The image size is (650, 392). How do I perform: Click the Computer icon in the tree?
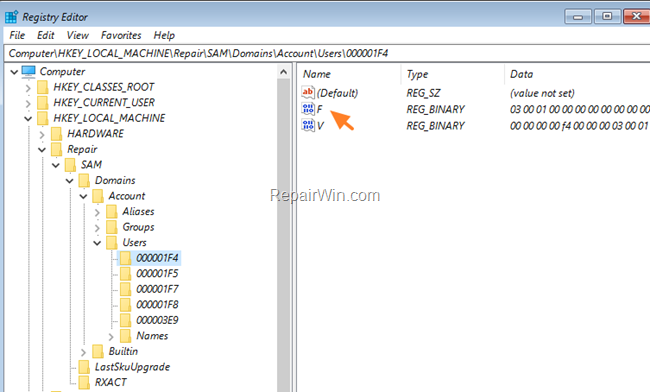click(29, 72)
